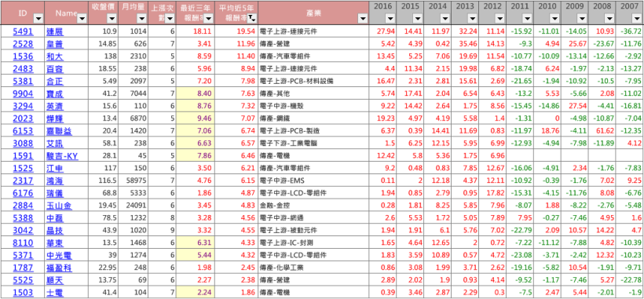Open the 2008 column filter dropdown
This screenshot has width=644, height=299.
(610, 18)
